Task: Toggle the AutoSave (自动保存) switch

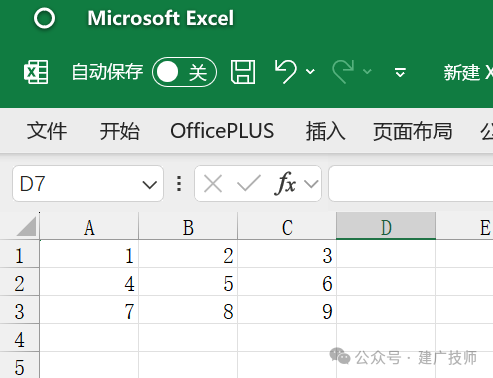Action: click(184, 72)
